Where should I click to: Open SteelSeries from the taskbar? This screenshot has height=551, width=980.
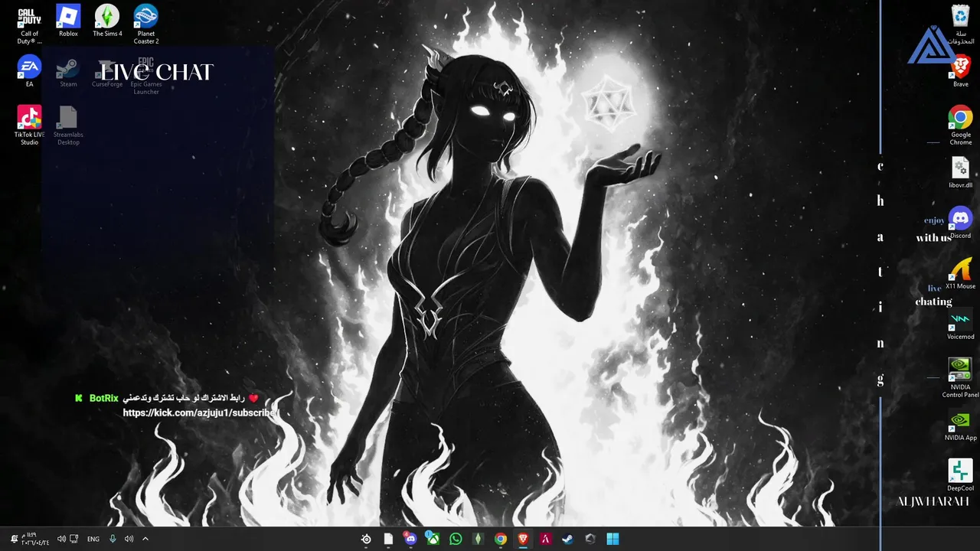pyautogui.click(x=366, y=539)
